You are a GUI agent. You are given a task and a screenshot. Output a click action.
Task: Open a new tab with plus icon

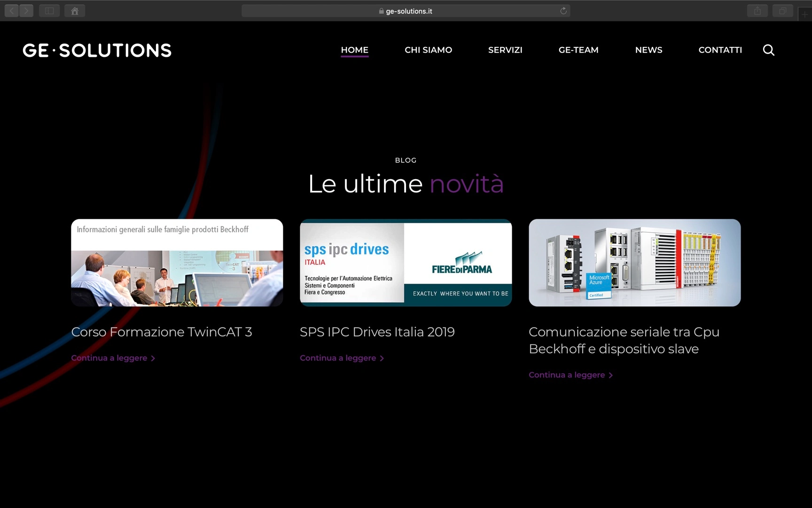[805, 14]
